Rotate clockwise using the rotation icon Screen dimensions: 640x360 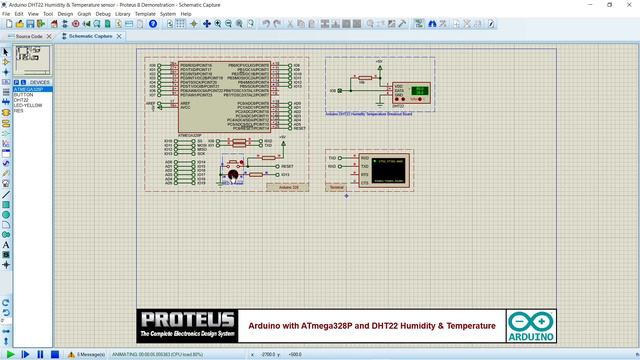6,303
